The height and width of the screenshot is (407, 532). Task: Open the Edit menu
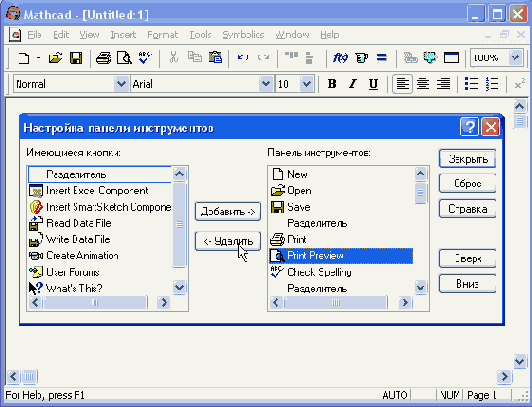[x=61, y=35]
